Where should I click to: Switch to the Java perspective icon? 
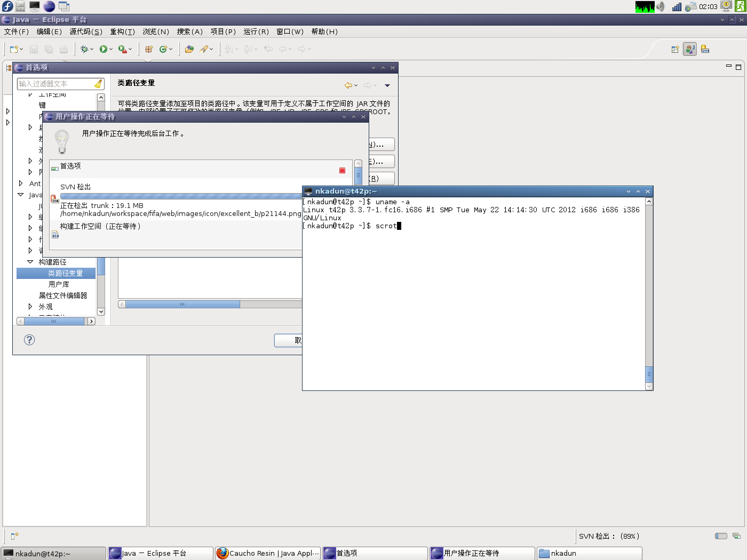(690, 50)
